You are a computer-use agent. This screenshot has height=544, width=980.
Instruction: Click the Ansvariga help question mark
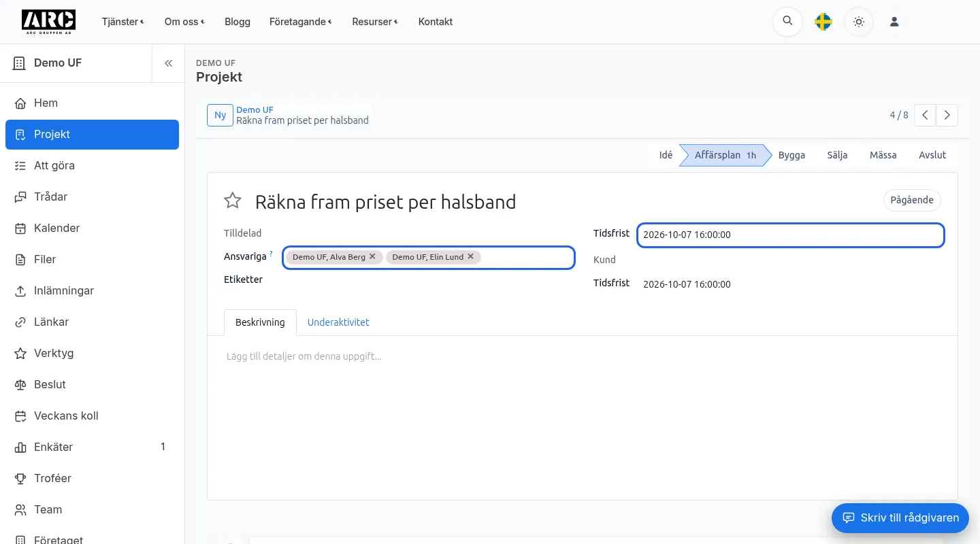tap(271, 254)
